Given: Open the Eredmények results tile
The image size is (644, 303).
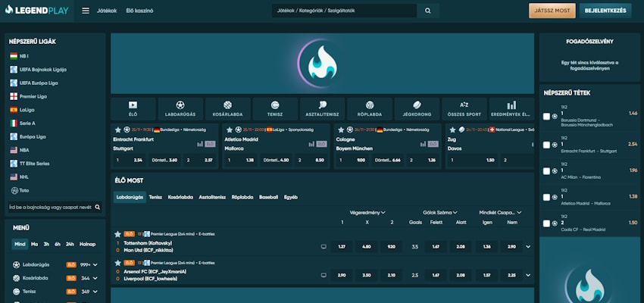Looking at the screenshot, I should [x=511, y=109].
